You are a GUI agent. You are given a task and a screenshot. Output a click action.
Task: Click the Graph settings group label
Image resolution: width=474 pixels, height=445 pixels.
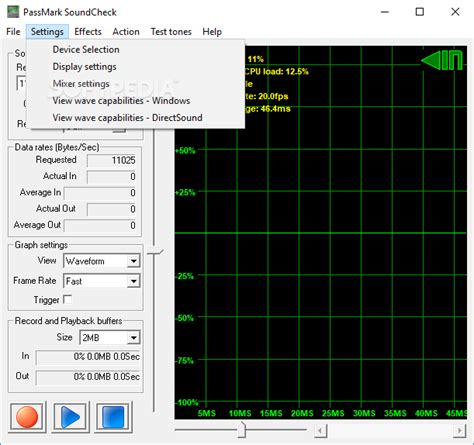(x=41, y=245)
